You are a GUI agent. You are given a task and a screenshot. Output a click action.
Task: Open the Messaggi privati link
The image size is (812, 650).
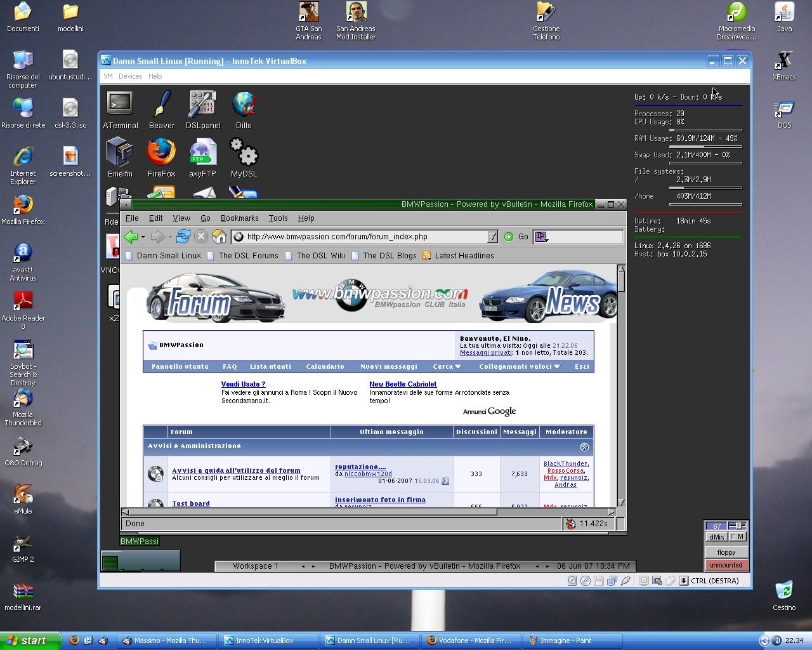[486, 352]
